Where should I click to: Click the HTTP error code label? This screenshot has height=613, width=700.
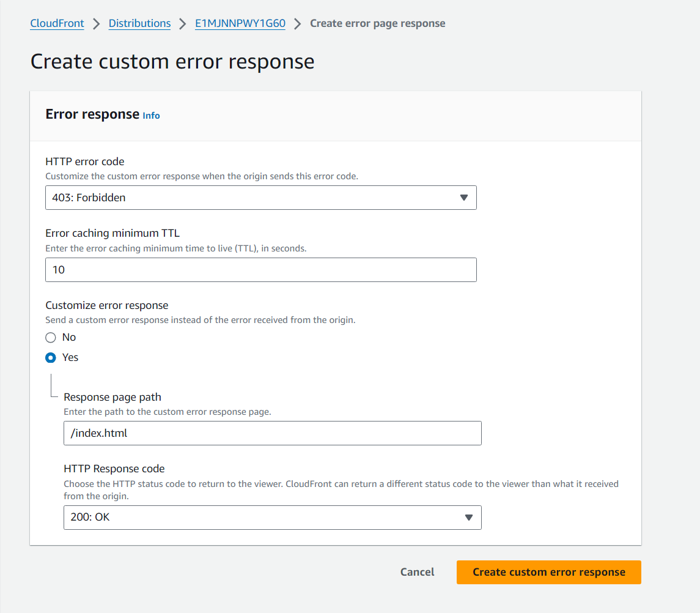[85, 162]
